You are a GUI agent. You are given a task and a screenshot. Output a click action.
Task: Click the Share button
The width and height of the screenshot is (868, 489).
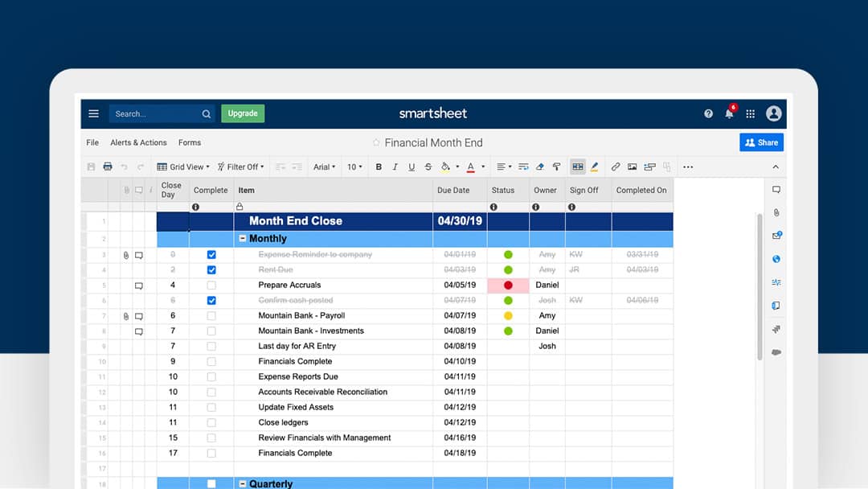pos(760,142)
